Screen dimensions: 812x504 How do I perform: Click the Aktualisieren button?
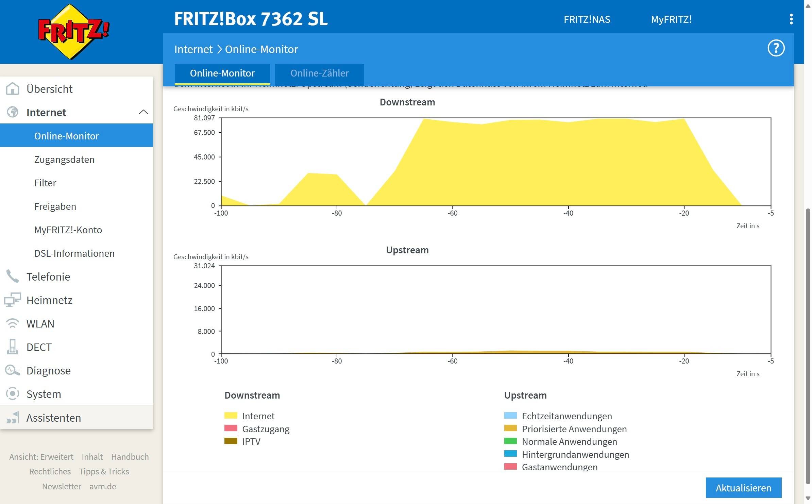tap(743, 488)
